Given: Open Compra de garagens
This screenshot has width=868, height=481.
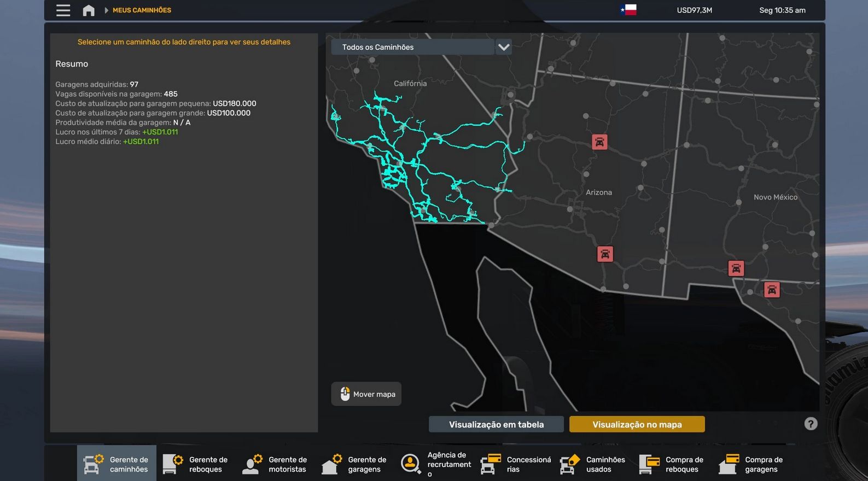Looking at the screenshot, I should click(x=752, y=464).
